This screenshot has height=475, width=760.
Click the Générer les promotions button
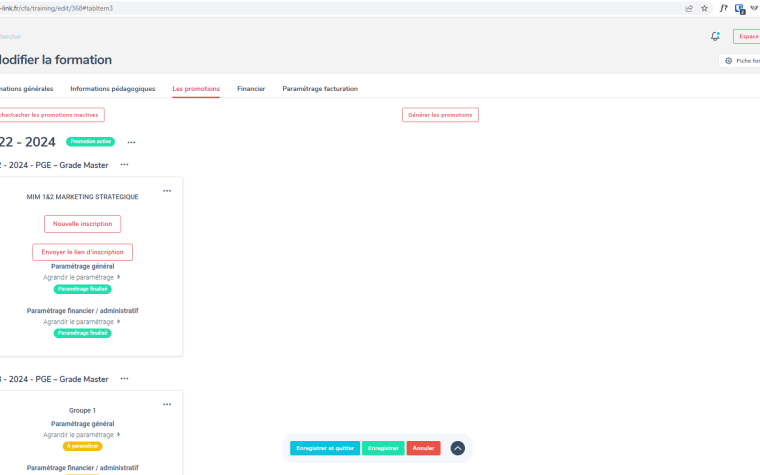click(x=440, y=115)
